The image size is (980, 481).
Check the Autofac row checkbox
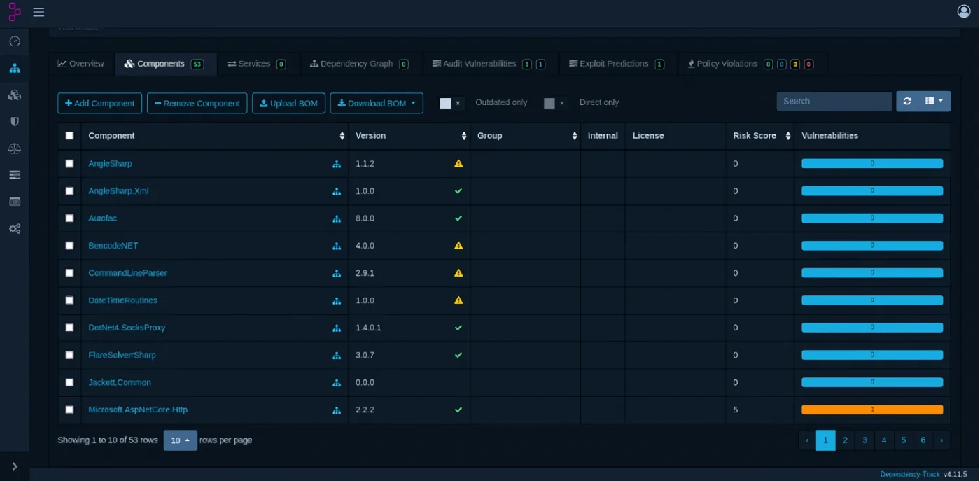[69, 218]
